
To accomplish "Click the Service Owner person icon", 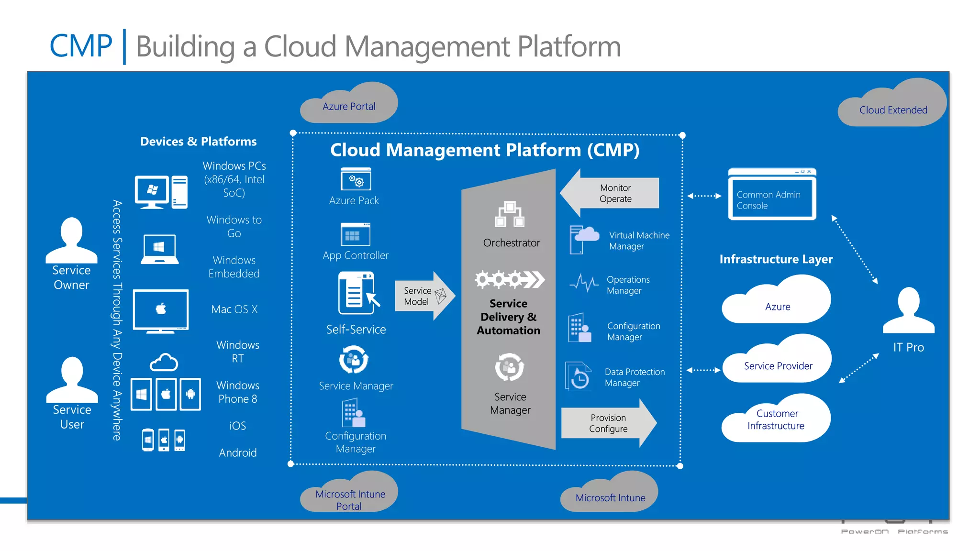I will pos(71,240).
